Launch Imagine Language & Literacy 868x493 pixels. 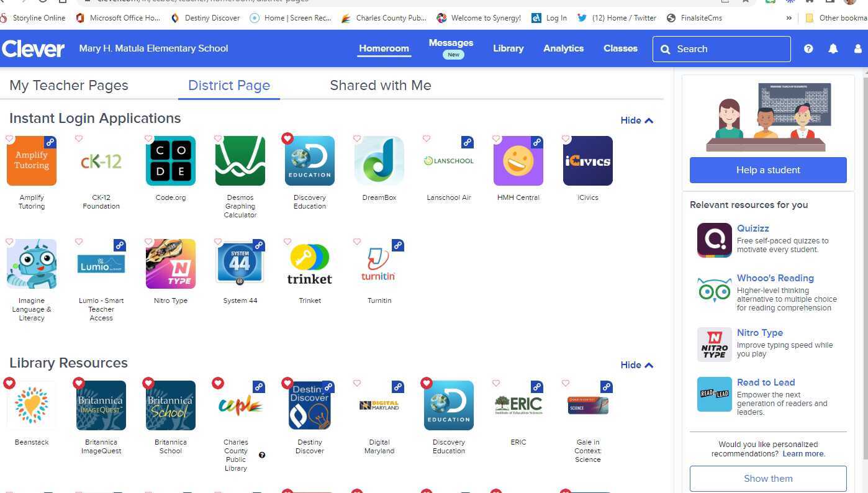32,264
